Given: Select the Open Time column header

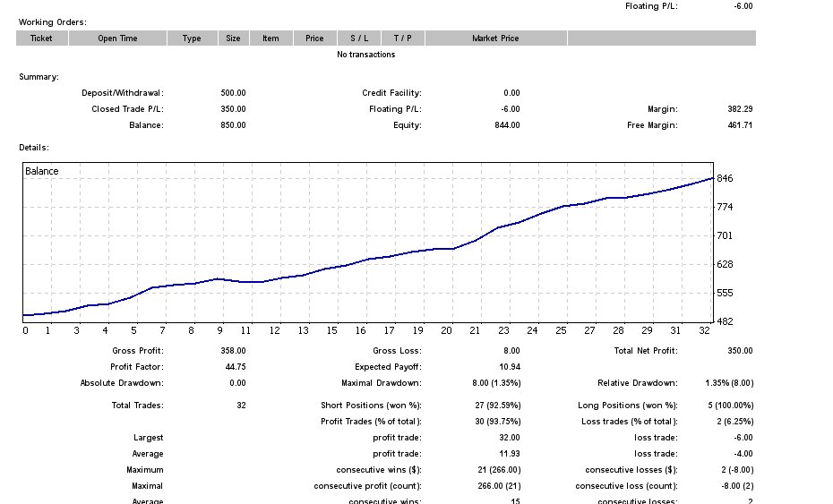Looking at the screenshot, I should pos(117,38).
